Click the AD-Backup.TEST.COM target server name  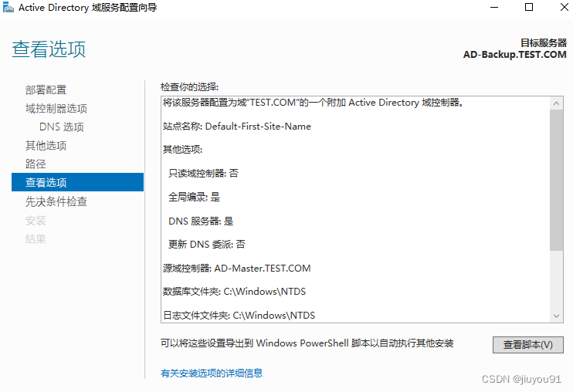coord(514,54)
